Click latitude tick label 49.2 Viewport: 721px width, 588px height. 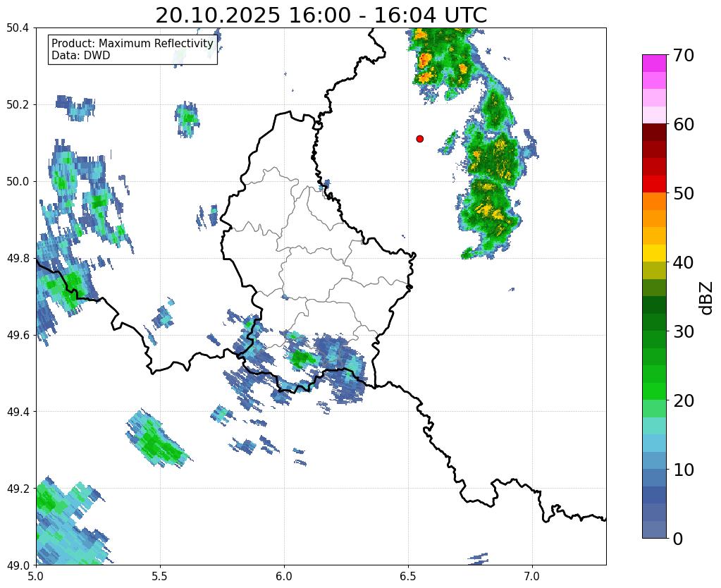pos(18,489)
